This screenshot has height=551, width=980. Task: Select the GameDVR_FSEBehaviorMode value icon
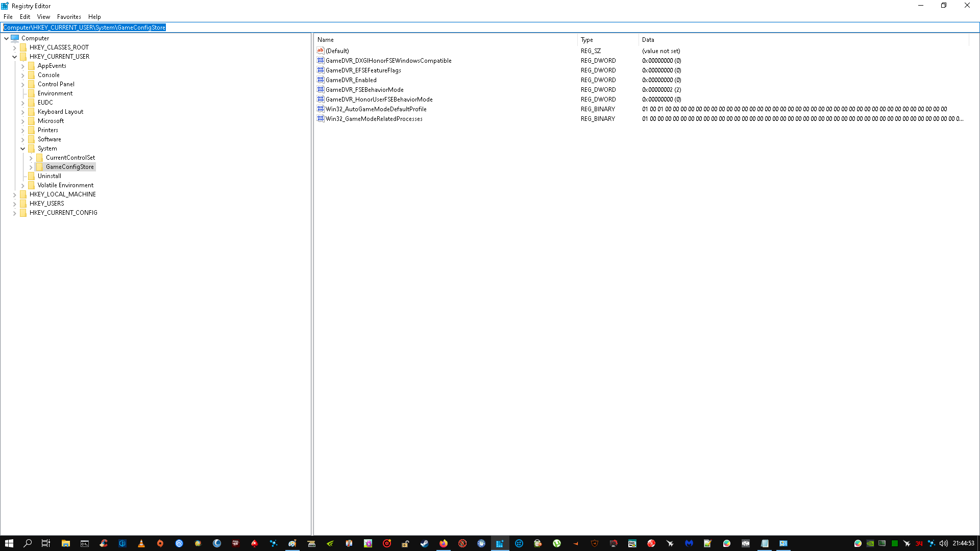coord(320,89)
